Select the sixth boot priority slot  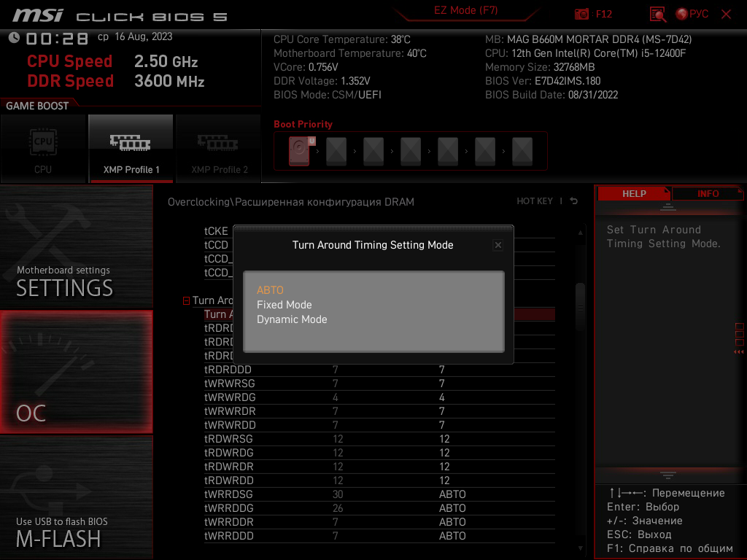tap(485, 151)
